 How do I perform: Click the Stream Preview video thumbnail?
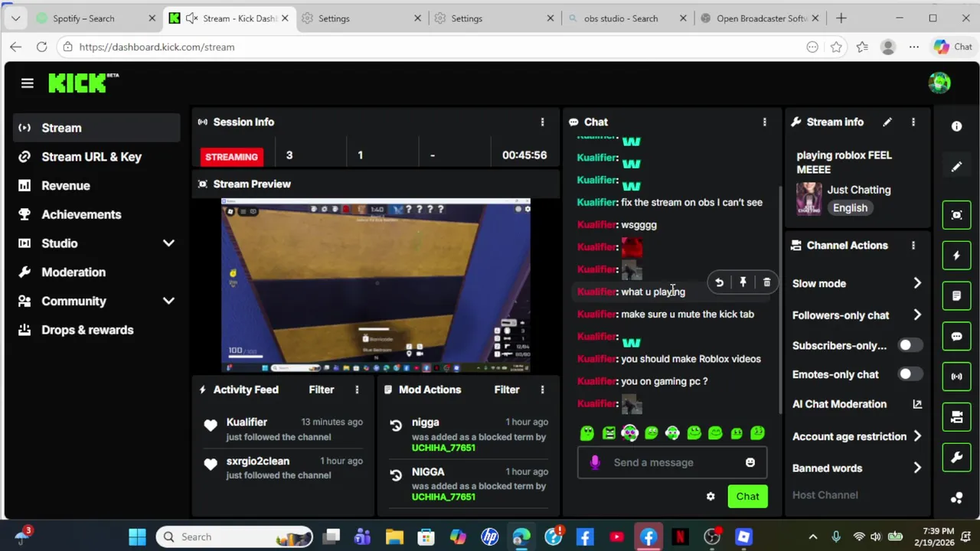click(x=376, y=286)
